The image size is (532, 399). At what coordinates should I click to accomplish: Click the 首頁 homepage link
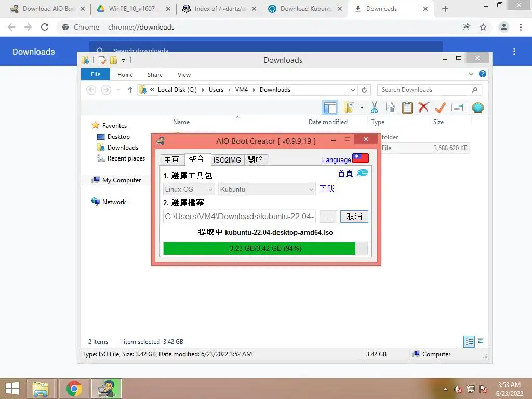click(x=345, y=174)
